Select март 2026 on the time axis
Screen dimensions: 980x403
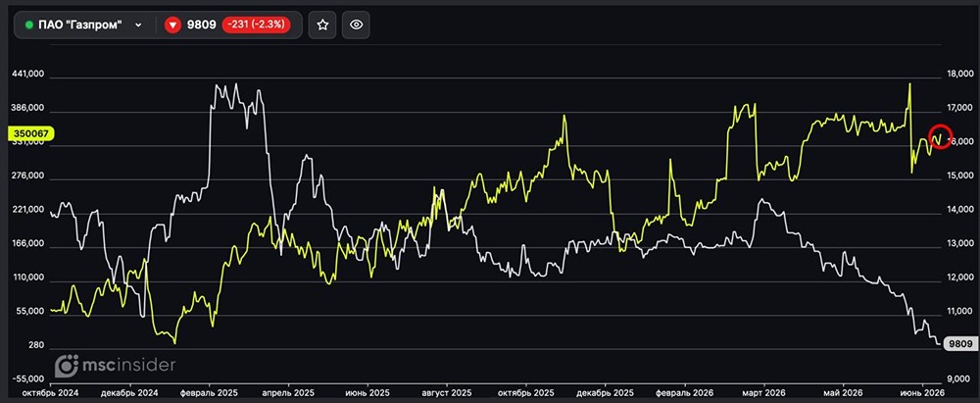pyautogui.click(x=761, y=392)
